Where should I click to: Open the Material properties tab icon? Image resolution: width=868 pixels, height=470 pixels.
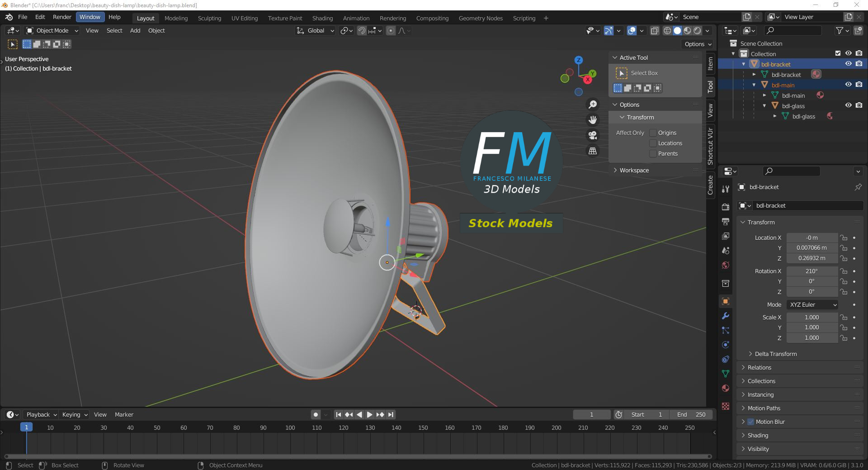coord(726,388)
